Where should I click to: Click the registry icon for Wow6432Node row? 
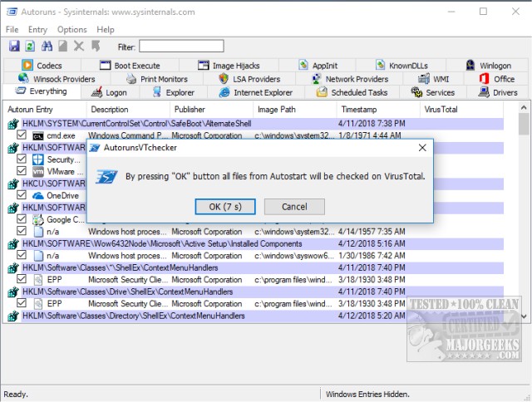pos(13,244)
